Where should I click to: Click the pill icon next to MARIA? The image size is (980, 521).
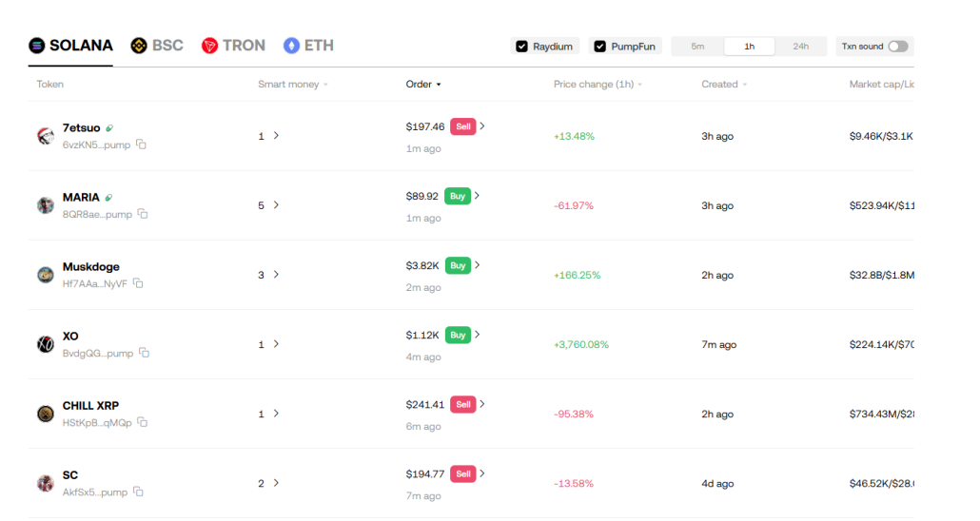click(x=109, y=198)
